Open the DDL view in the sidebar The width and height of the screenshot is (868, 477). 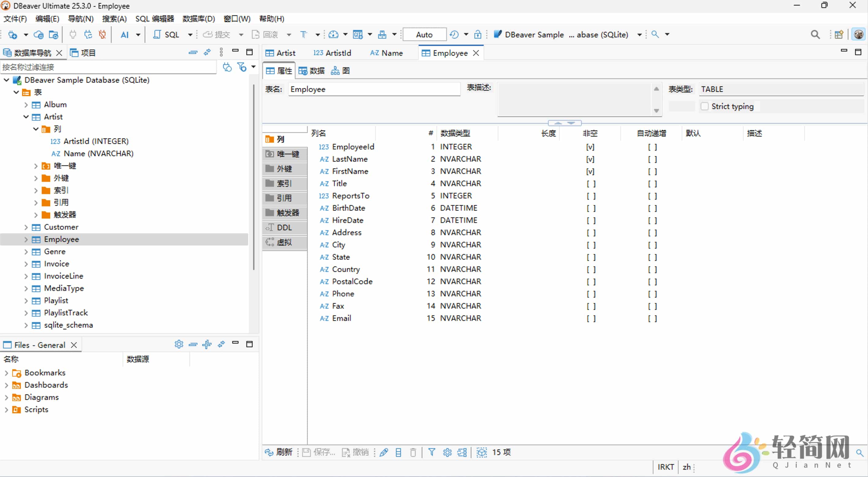click(284, 227)
